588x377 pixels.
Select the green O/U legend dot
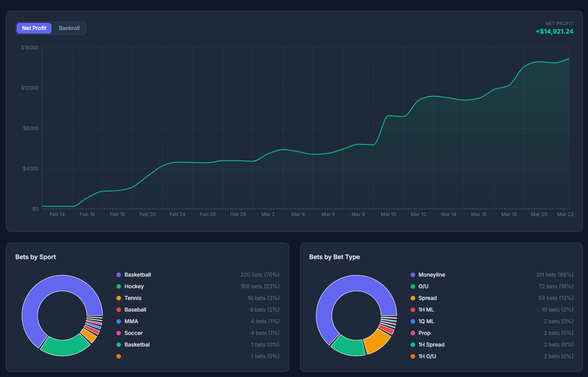412,286
